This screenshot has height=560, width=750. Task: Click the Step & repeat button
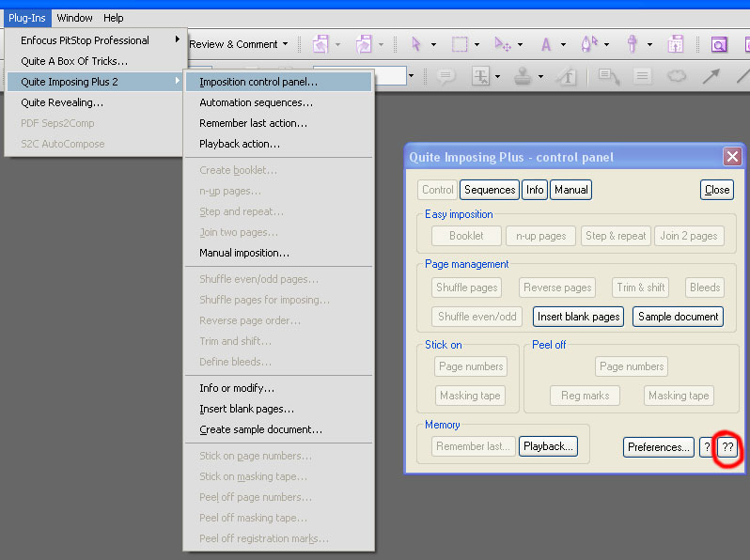pyautogui.click(x=616, y=236)
